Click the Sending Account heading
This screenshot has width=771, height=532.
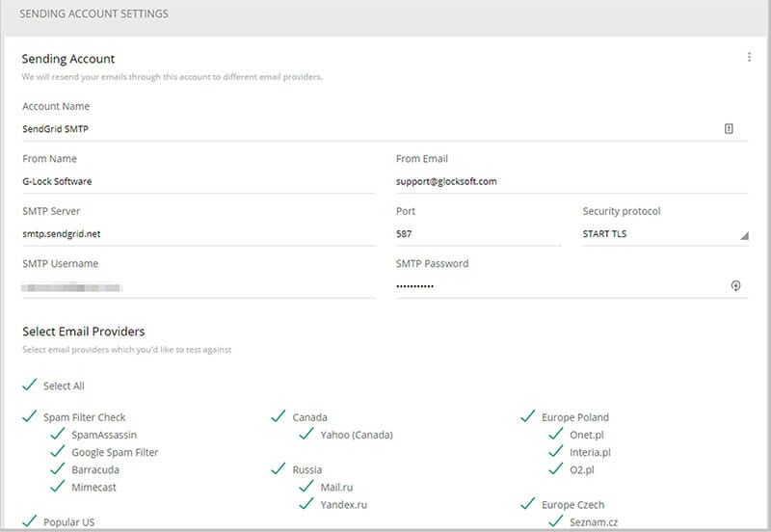[x=68, y=59]
